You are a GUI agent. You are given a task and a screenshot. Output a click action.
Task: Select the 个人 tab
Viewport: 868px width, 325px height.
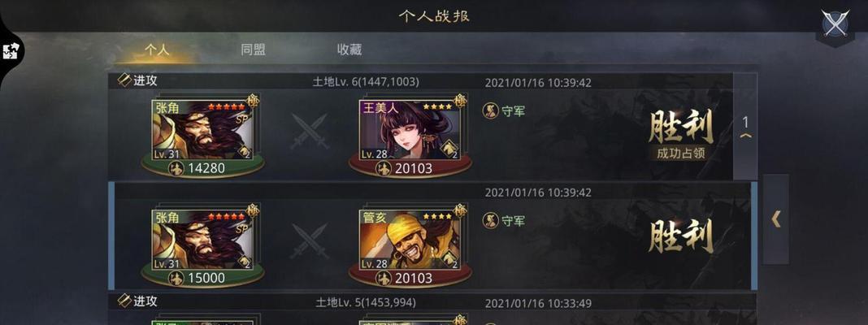pyautogui.click(x=157, y=50)
